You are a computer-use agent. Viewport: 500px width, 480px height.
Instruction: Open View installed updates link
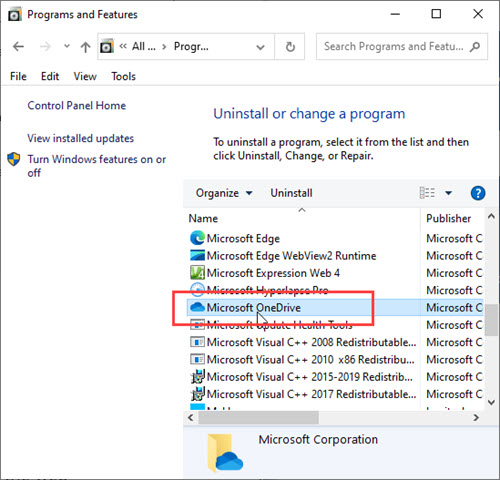click(x=81, y=138)
